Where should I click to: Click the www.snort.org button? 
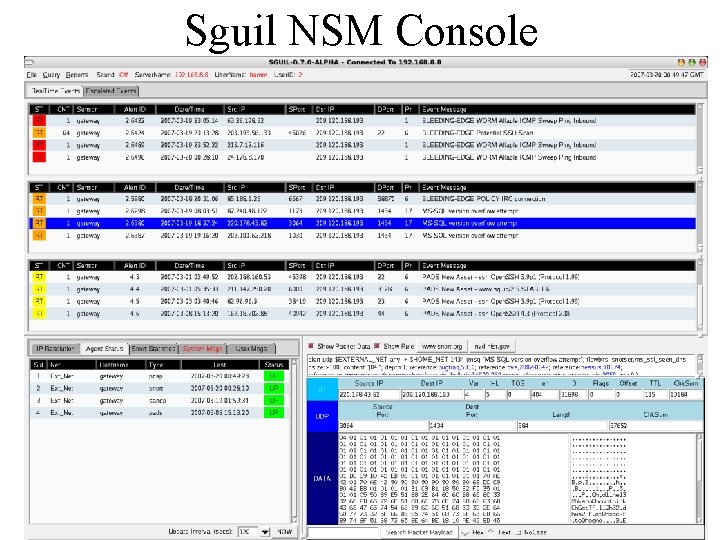tap(442, 346)
